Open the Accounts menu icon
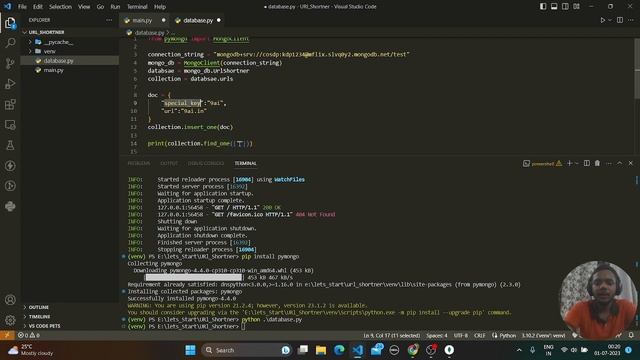Image resolution: width=640 pixels, height=360 pixels. click(10, 300)
